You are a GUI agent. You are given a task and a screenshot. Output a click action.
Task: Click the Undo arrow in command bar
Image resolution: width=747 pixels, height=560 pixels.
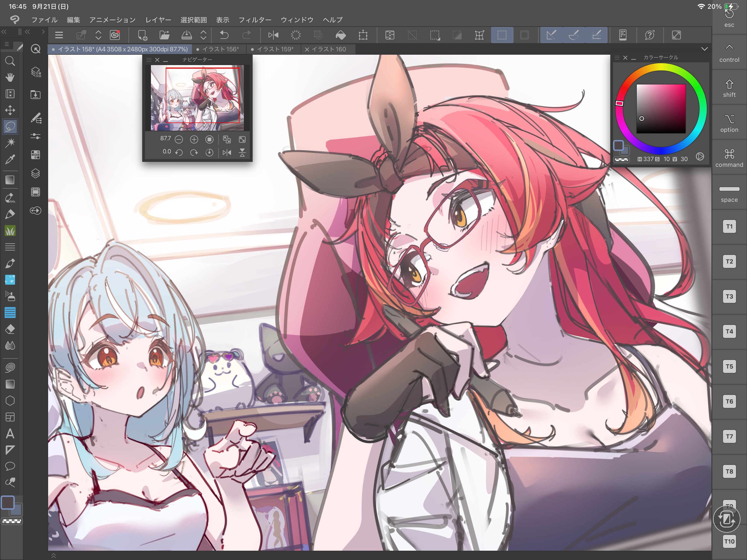point(224,35)
